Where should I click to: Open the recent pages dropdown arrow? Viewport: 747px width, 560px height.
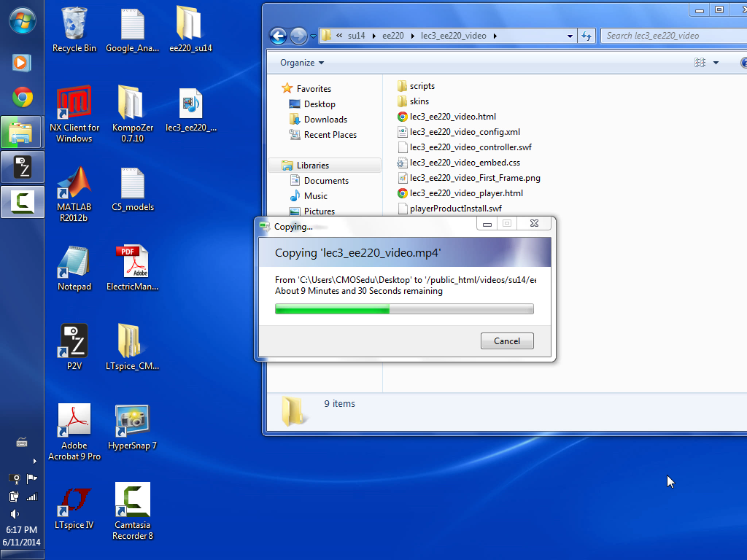click(x=313, y=36)
